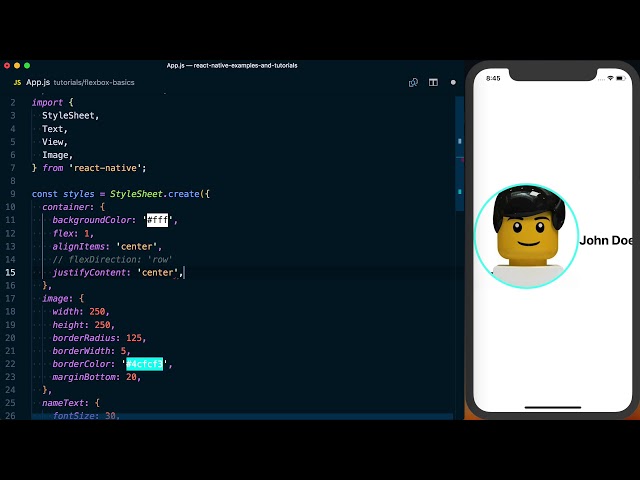Click the simulator home indicator bar
The image size is (640, 480).
(x=553, y=407)
